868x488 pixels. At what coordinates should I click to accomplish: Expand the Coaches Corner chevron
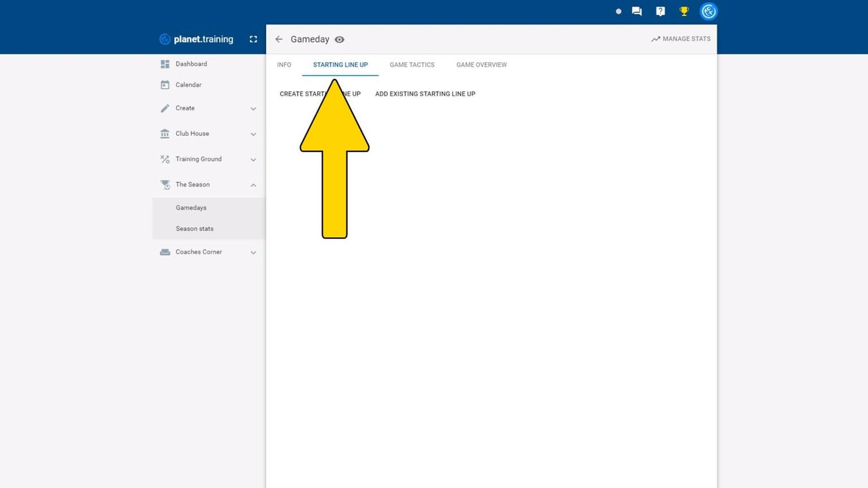coord(253,252)
